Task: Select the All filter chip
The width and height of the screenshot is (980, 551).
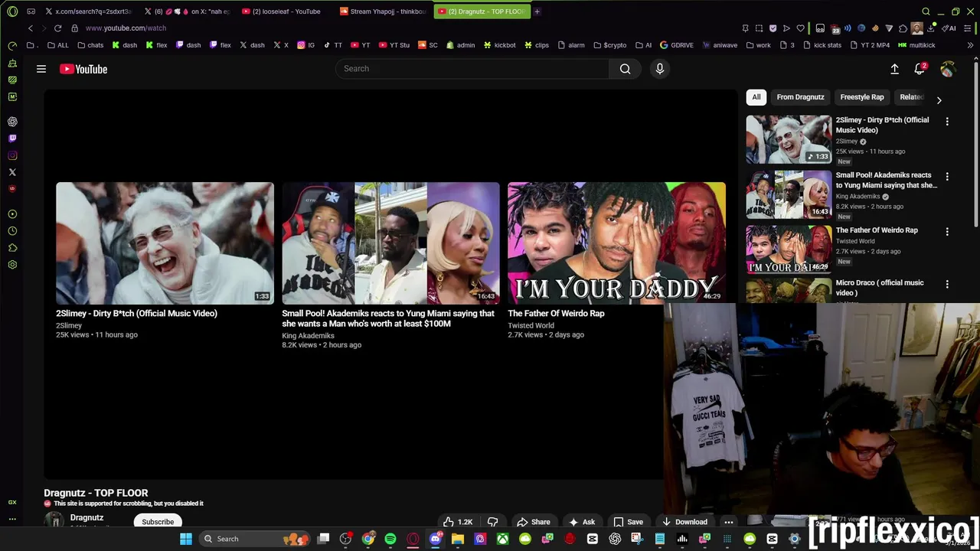Action: [x=756, y=97]
